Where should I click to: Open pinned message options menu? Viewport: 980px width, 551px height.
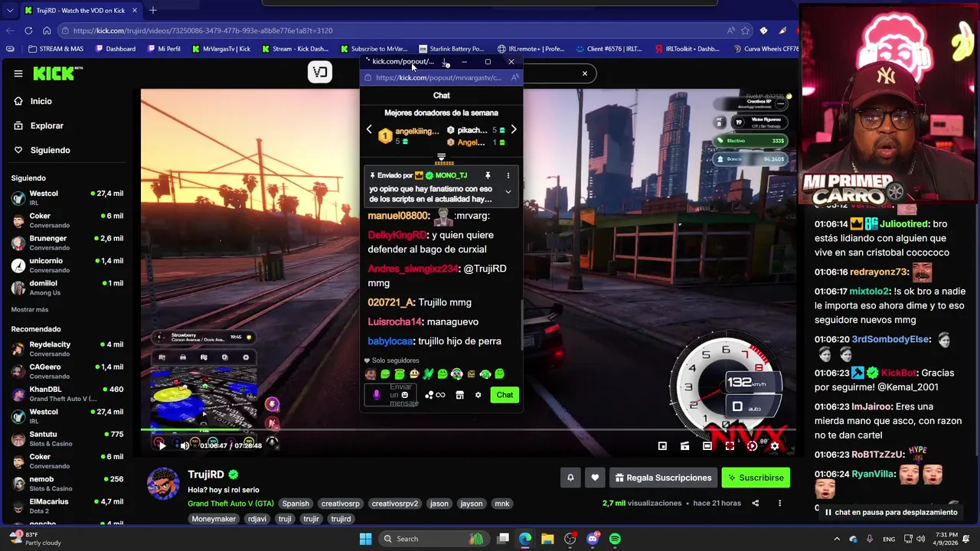(508, 175)
